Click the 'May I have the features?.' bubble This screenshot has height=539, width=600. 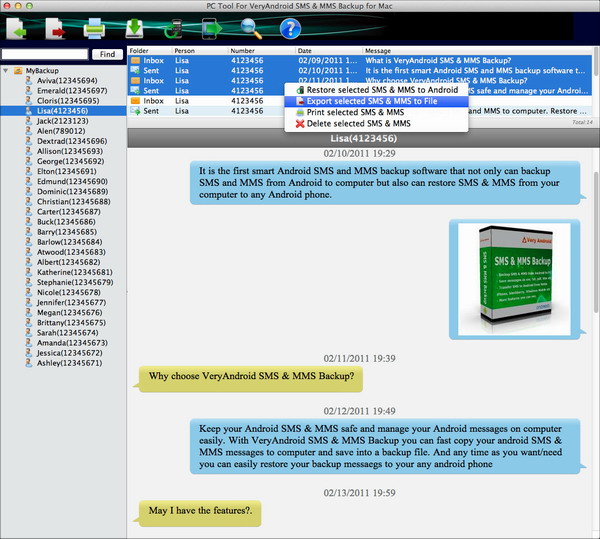tap(200, 513)
